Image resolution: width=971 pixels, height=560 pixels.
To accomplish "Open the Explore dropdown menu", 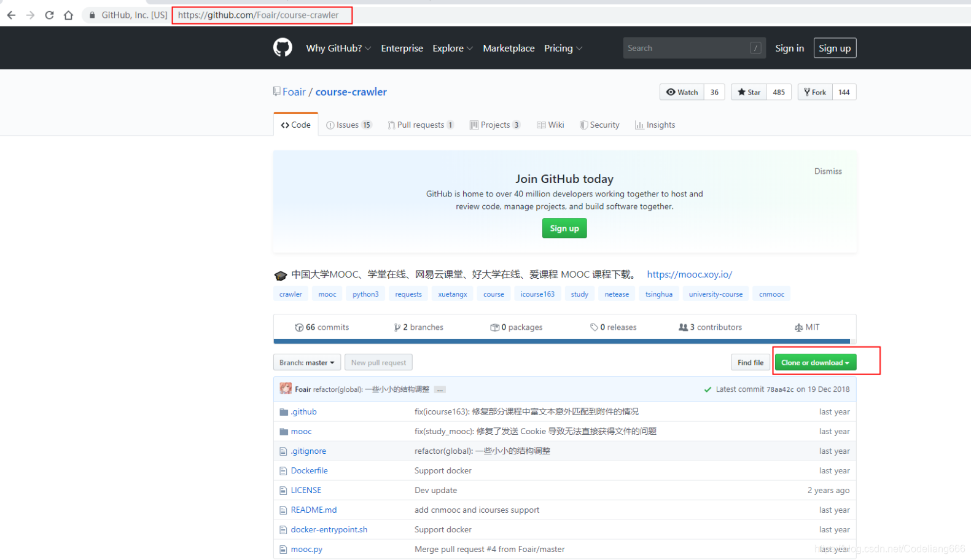I will pyautogui.click(x=453, y=48).
